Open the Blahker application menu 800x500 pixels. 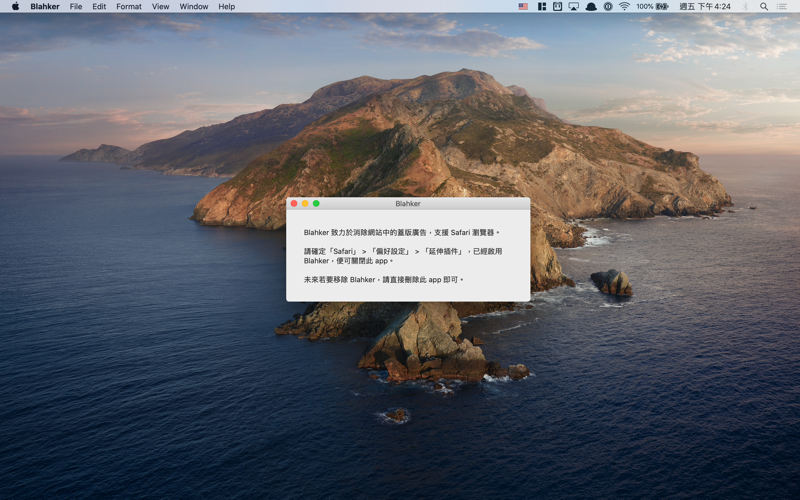(x=45, y=6)
